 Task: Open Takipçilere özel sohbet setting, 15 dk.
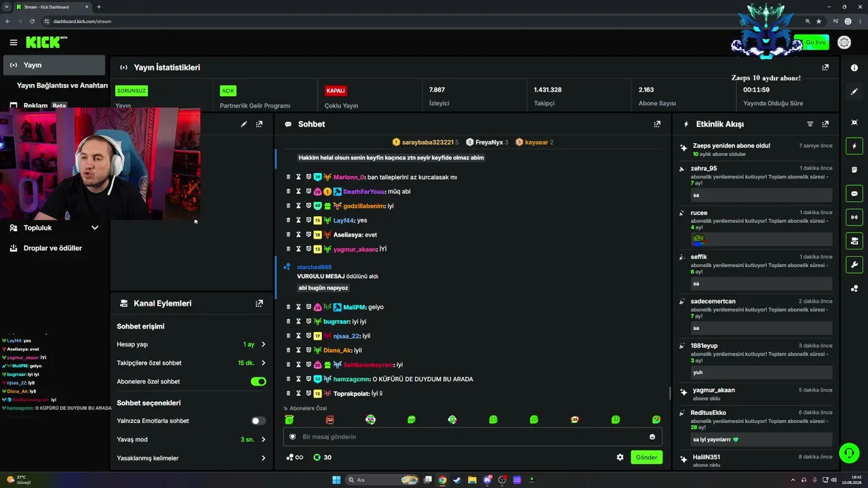click(x=191, y=363)
